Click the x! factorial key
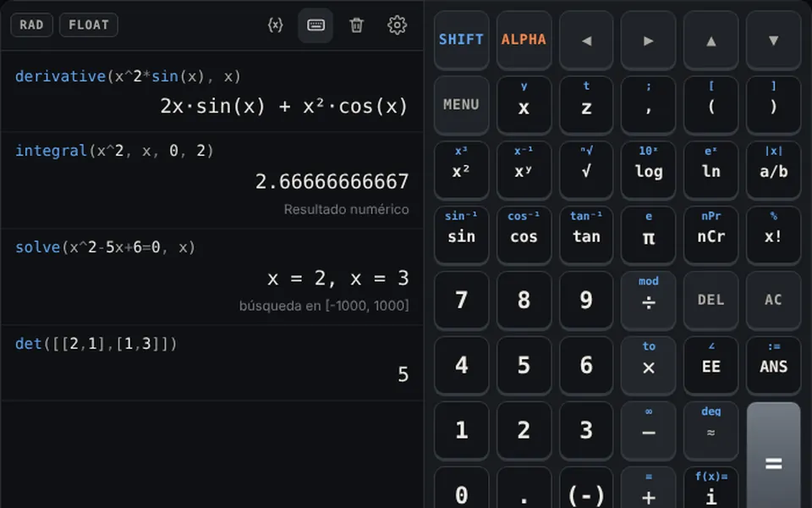This screenshot has height=508, width=812. click(x=774, y=235)
